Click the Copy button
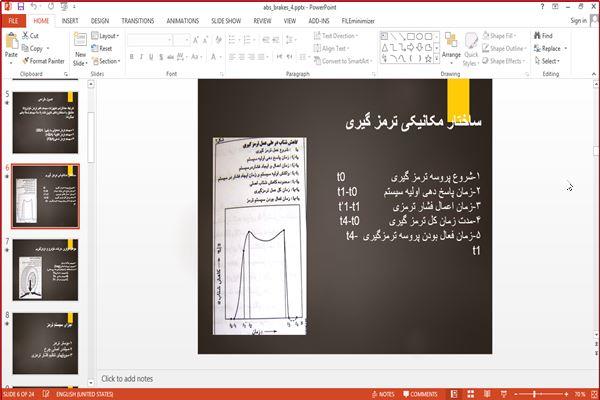The width and height of the screenshot is (600, 400). (33, 49)
